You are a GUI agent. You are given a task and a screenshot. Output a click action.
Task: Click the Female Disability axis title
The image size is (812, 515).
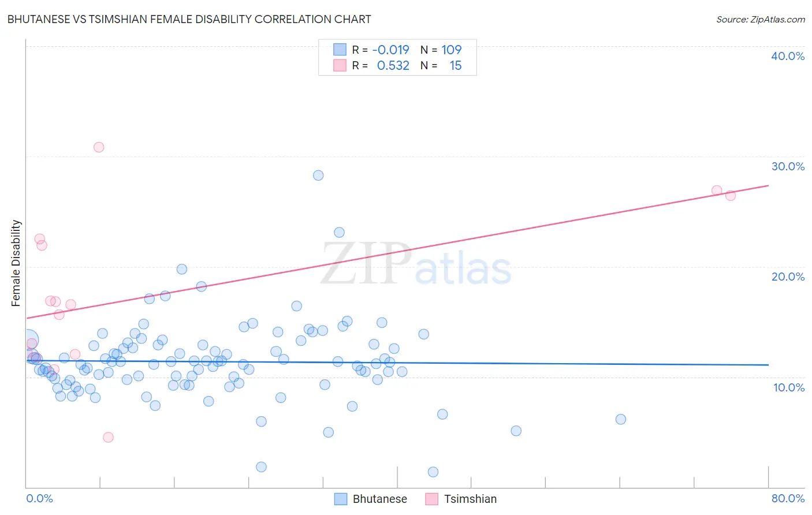point(16,263)
